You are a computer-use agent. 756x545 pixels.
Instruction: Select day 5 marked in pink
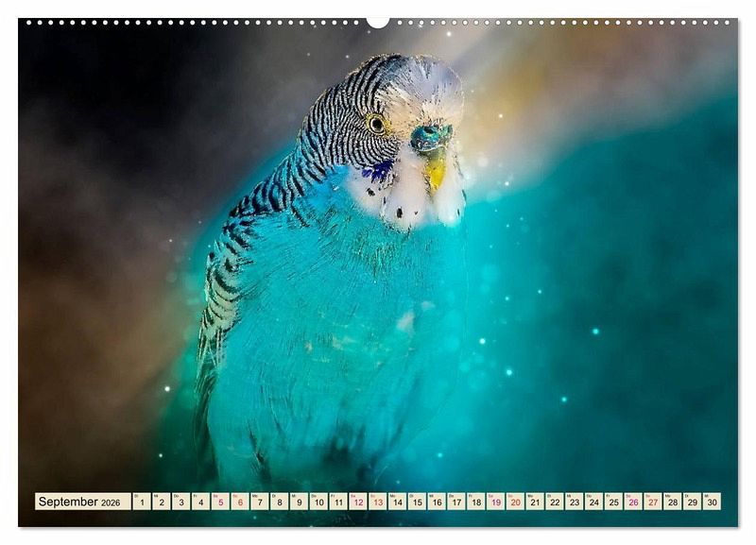(x=220, y=502)
